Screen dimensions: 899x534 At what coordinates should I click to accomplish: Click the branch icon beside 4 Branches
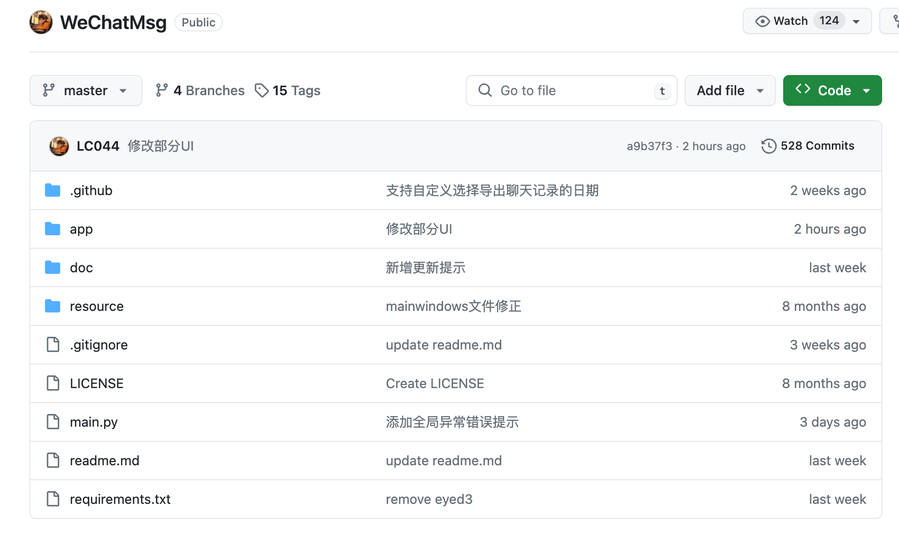point(162,91)
